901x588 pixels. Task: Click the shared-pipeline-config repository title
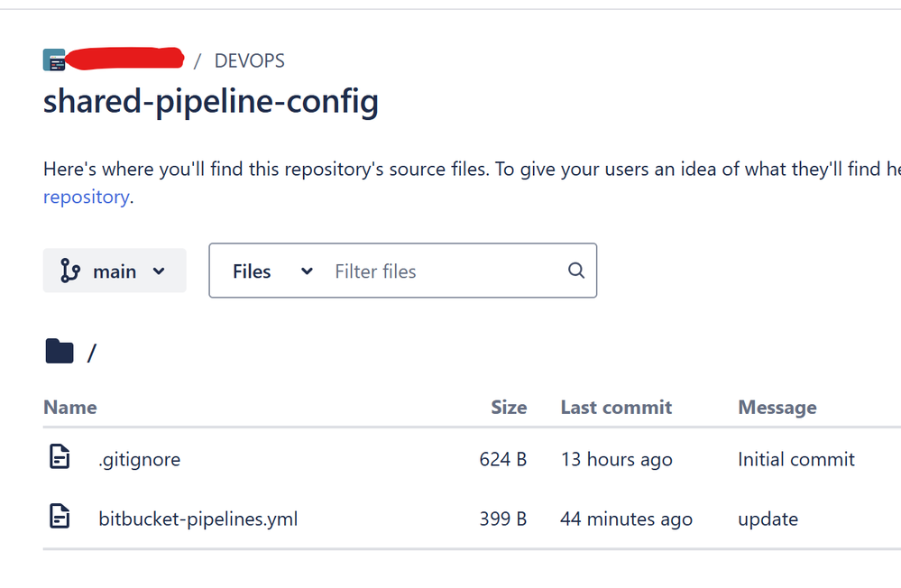click(x=211, y=102)
